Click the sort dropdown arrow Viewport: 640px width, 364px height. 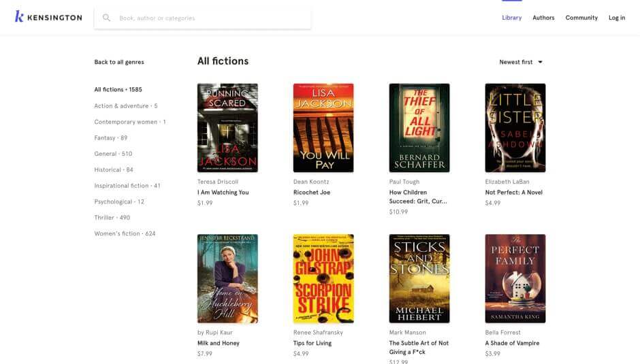click(541, 62)
